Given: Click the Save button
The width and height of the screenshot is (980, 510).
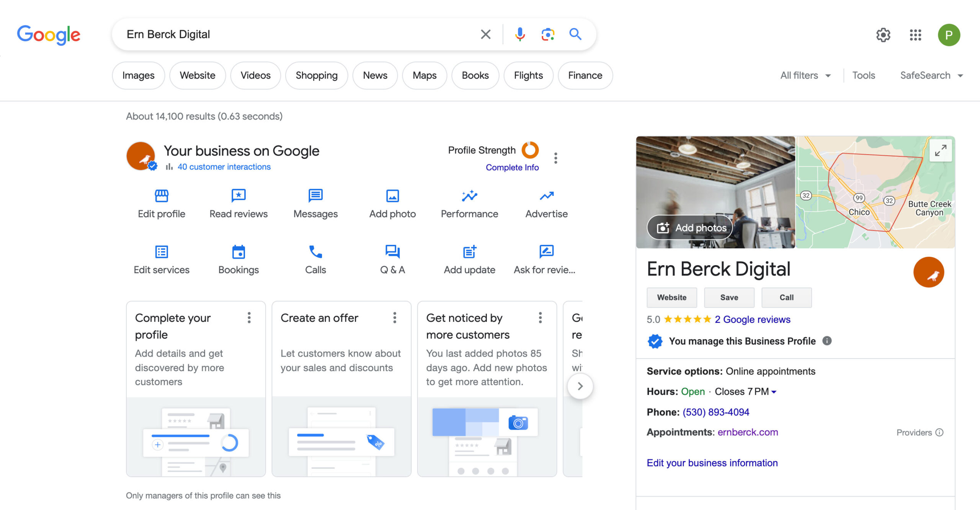Looking at the screenshot, I should point(729,298).
